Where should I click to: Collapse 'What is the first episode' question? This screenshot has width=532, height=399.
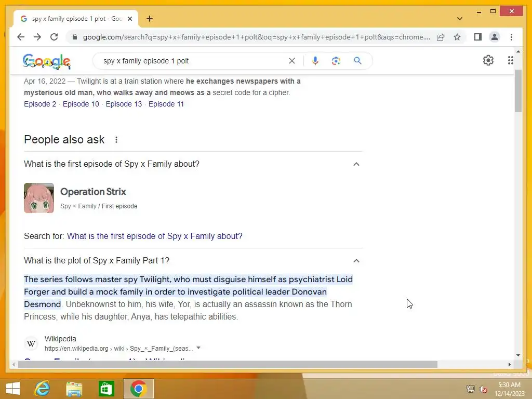pyautogui.click(x=356, y=164)
